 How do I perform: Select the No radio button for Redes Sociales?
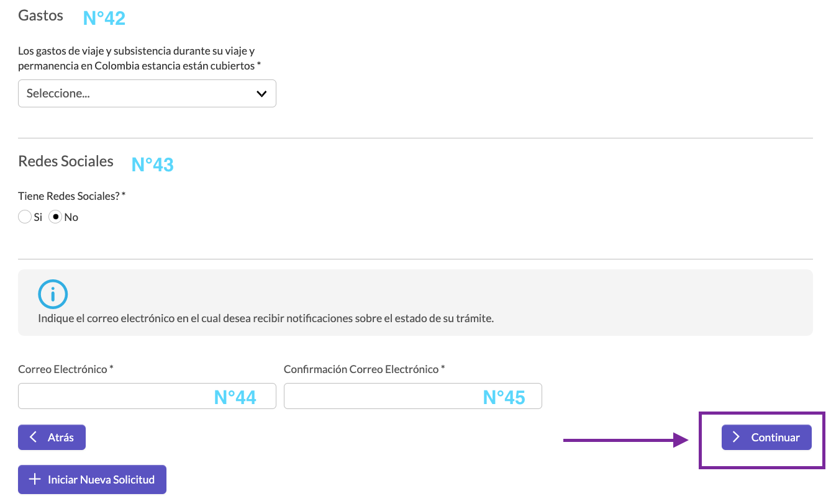55,217
